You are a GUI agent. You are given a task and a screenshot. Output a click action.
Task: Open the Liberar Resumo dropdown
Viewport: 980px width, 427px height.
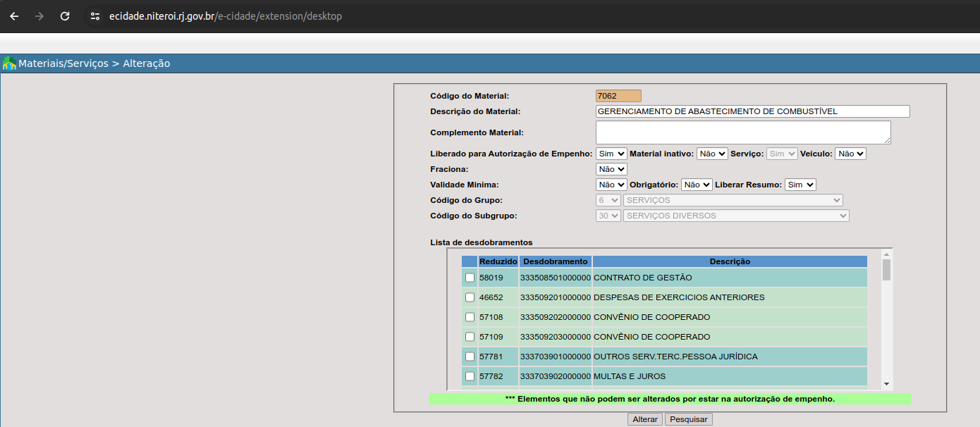coord(800,185)
